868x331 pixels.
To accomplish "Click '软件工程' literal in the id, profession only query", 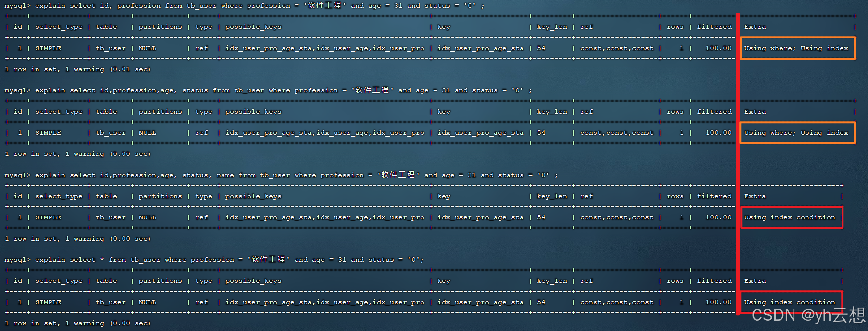I will [325, 5].
